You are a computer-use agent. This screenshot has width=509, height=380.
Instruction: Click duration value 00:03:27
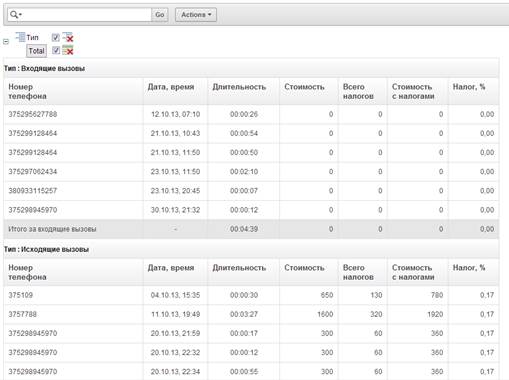pos(244,314)
